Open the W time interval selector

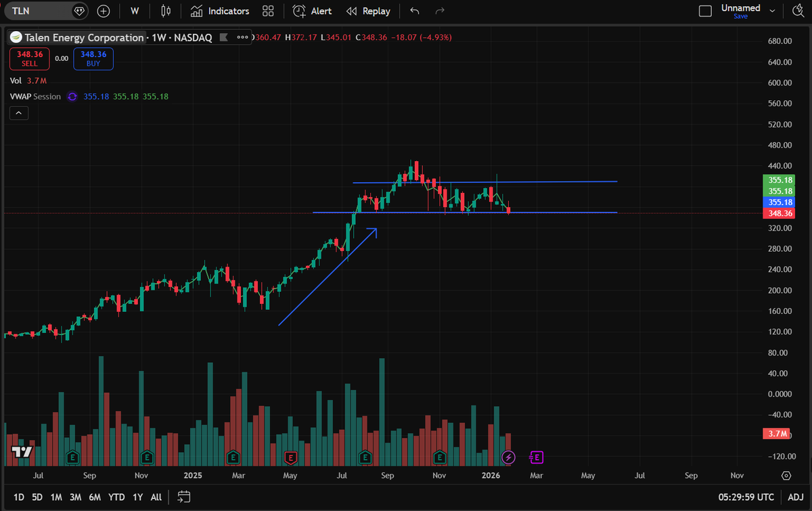point(135,11)
